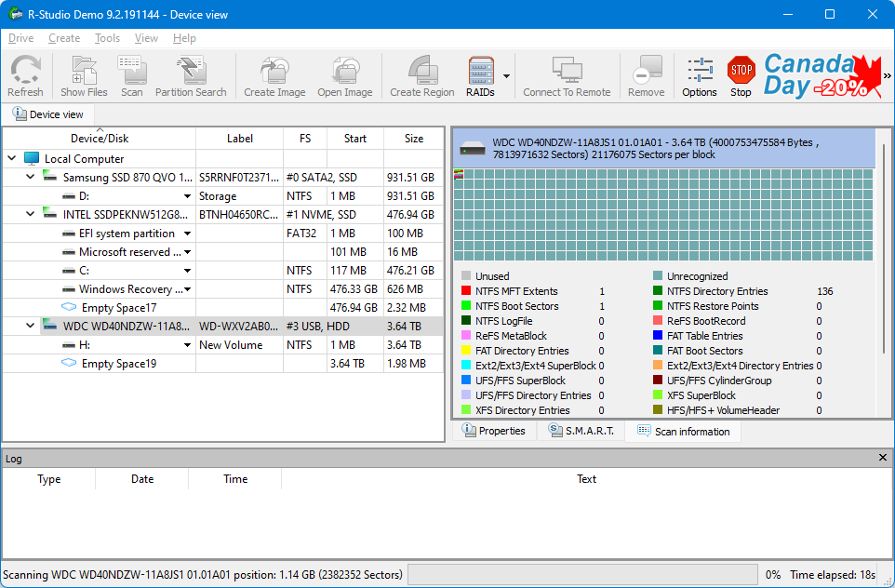Click the Samsung SSD 870 QVO drive icon
Screen dimensions: 895x588
click(50, 177)
